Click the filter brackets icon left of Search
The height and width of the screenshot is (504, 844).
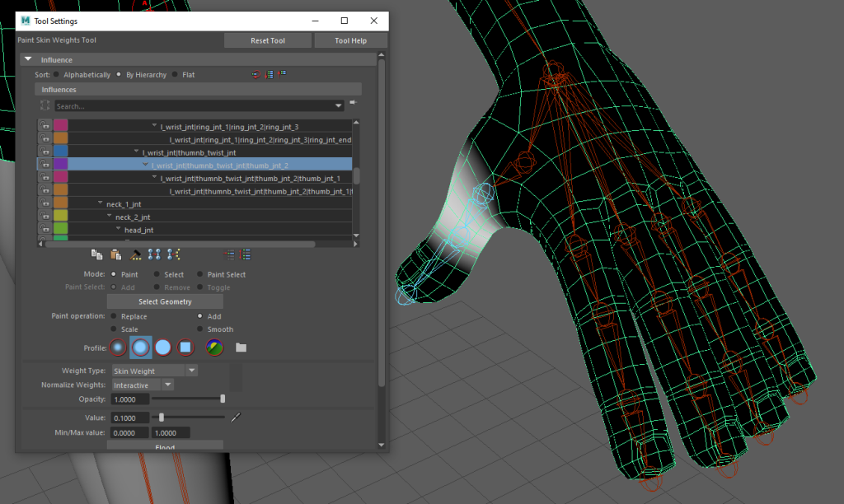coord(45,105)
